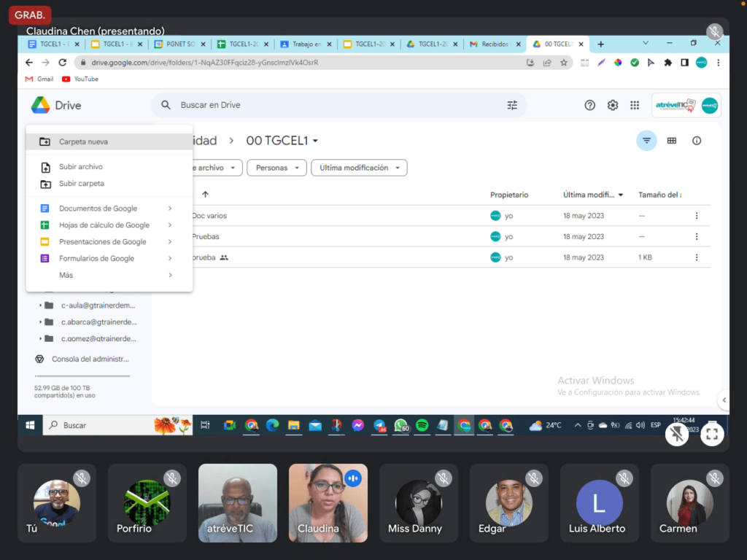Open Drive help question mark icon
The width and height of the screenshot is (747, 560).
(x=589, y=105)
